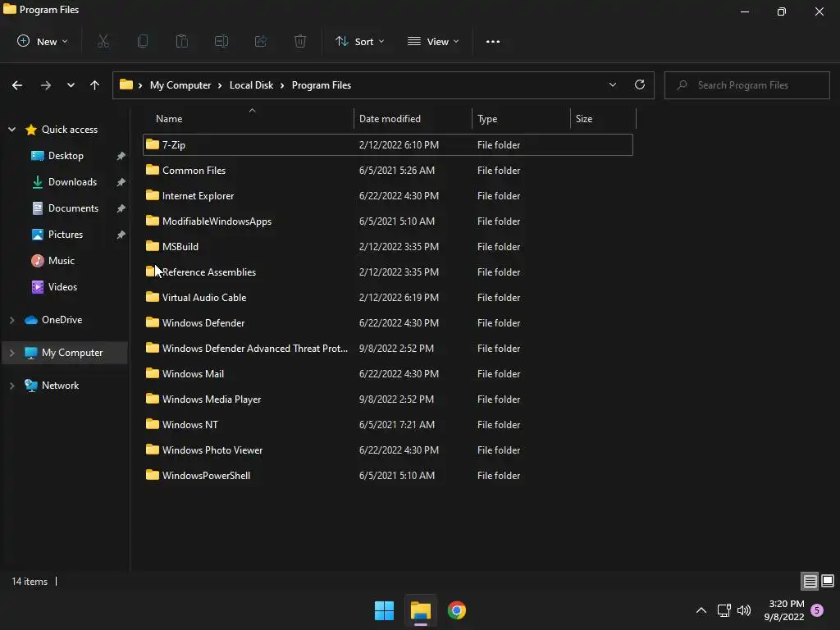
Task: Expand My Computer tree node
Action: (x=11, y=353)
